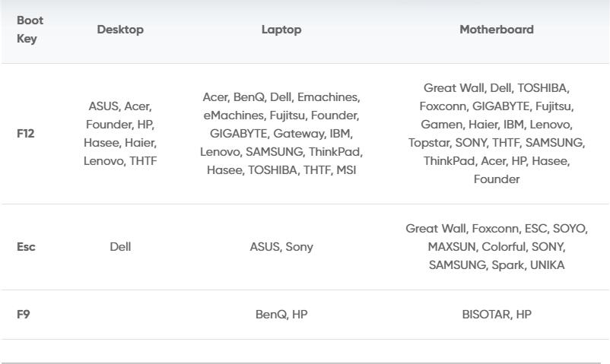Click the Boot Key column header
610x364 pixels.
coord(30,30)
